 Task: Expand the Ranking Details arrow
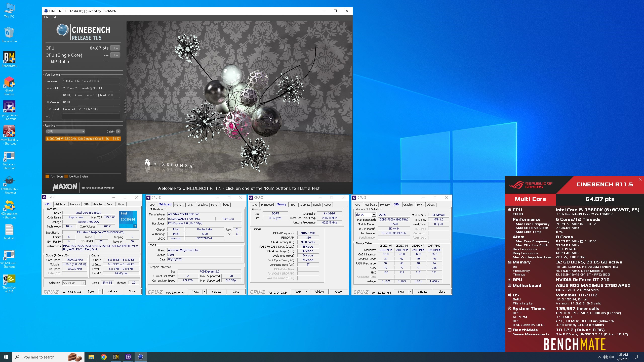pyautogui.click(x=118, y=131)
